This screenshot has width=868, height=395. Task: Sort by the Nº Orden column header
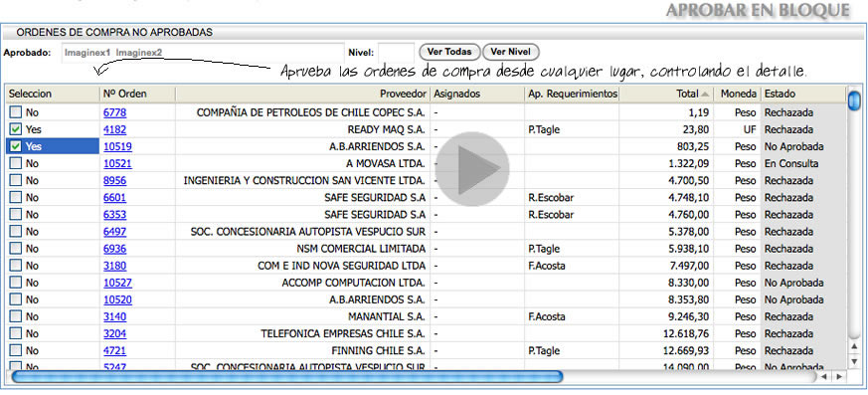[137, 95]
